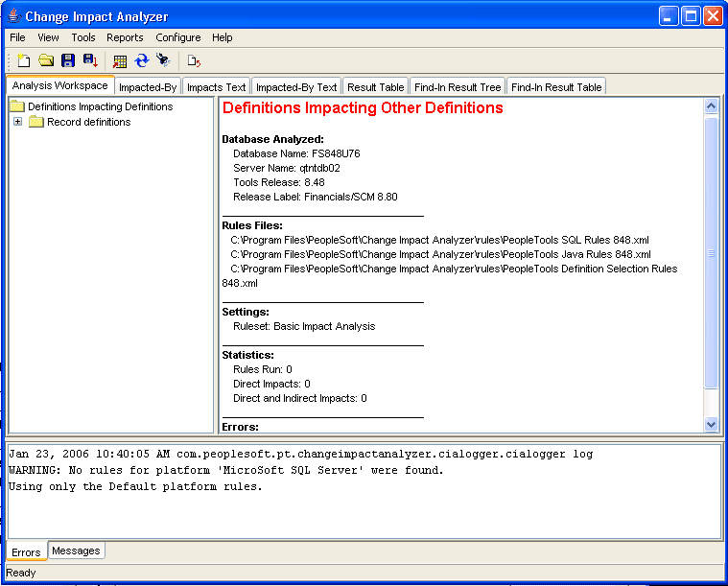The height and width of the screenshot is (586, 728).
Task: Click the Save As floppy with red arrow
Action: [x=90, y=60]
